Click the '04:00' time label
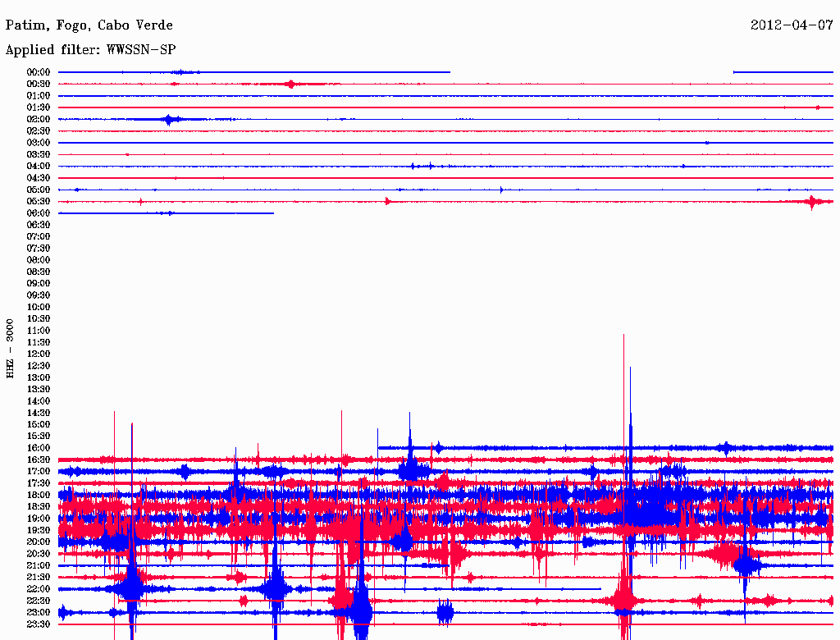The height and width of the screenshot is (640, 840). pyautogui.click(x=39, y=167)
